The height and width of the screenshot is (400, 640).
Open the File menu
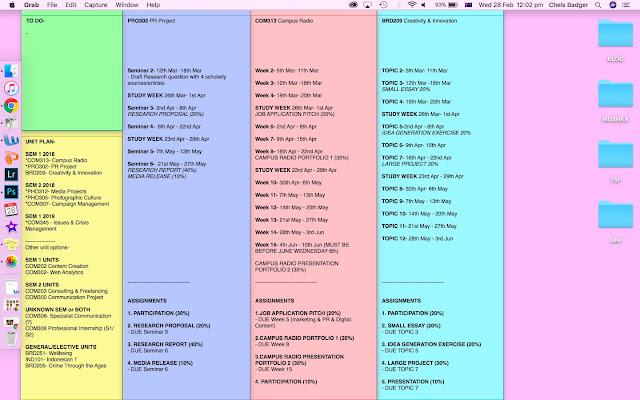click(52, 5)
